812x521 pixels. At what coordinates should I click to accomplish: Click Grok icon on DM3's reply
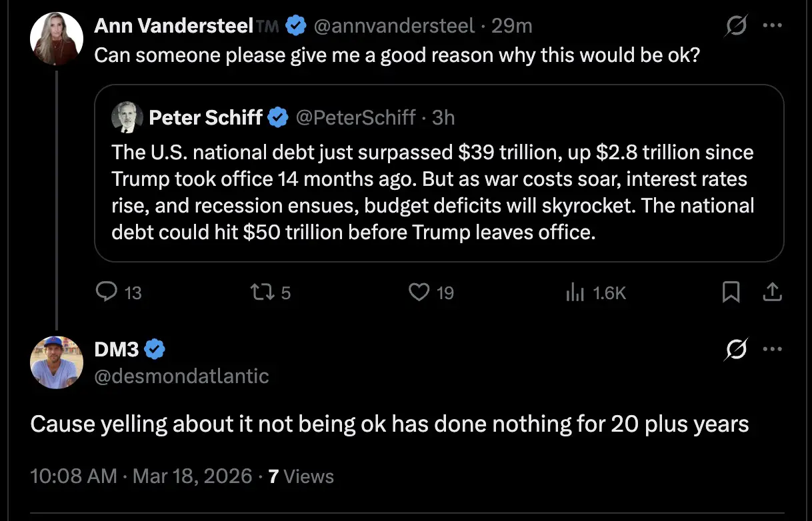[737, 349]
